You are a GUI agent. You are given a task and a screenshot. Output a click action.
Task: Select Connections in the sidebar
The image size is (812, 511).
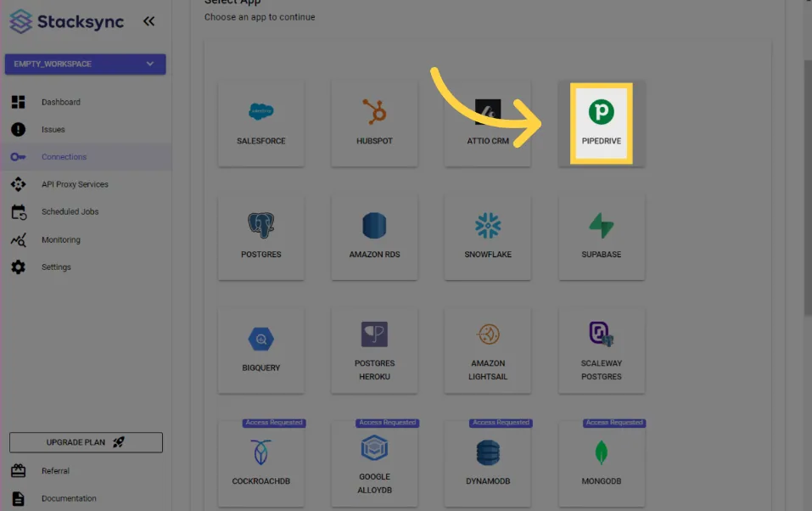point(86,156)
